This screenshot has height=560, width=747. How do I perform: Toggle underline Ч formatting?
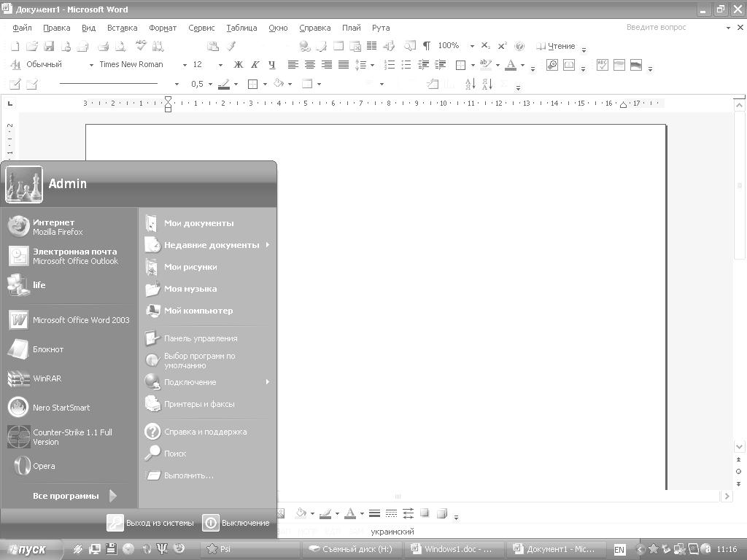tap(271, 65)
